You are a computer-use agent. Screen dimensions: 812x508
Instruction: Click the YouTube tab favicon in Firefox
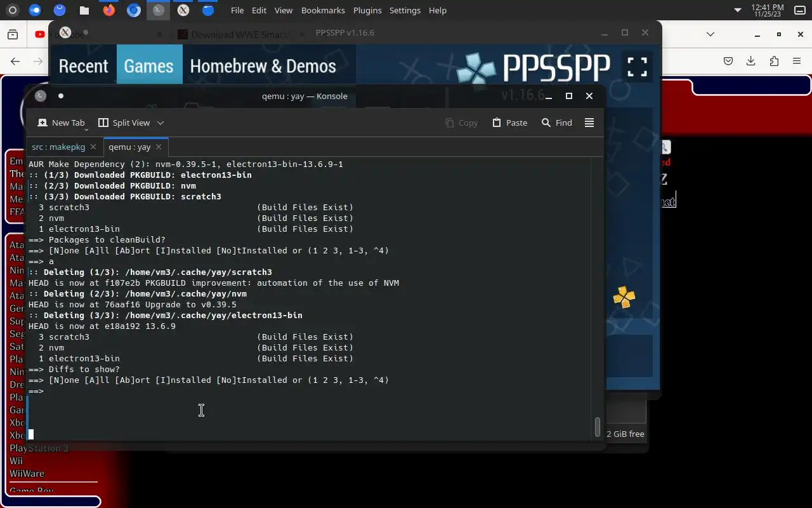pos(40,34)
